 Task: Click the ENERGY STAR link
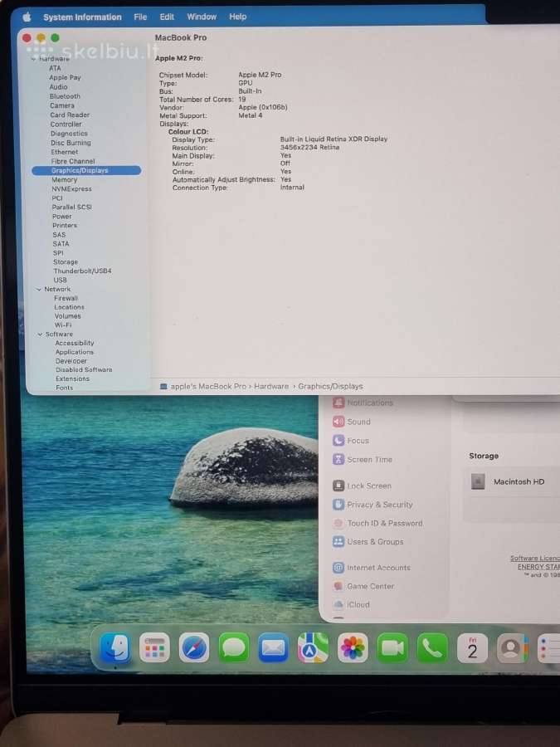click(538, 566)
